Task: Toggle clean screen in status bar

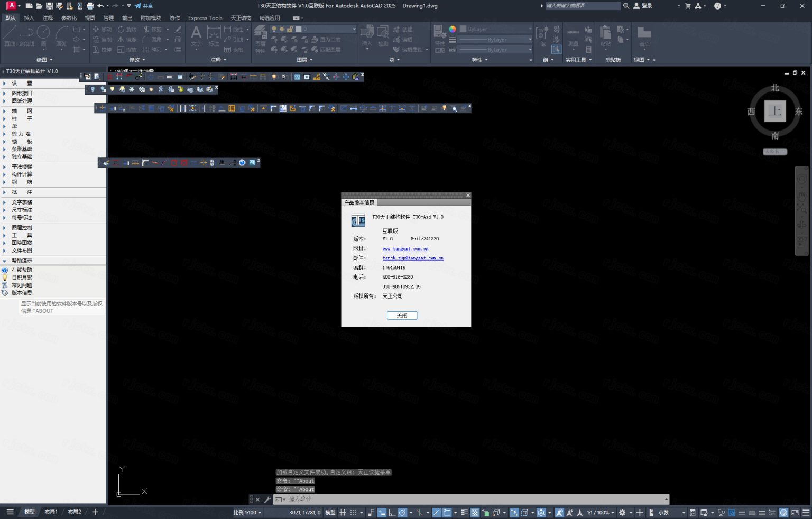Action: click(795, 513)
